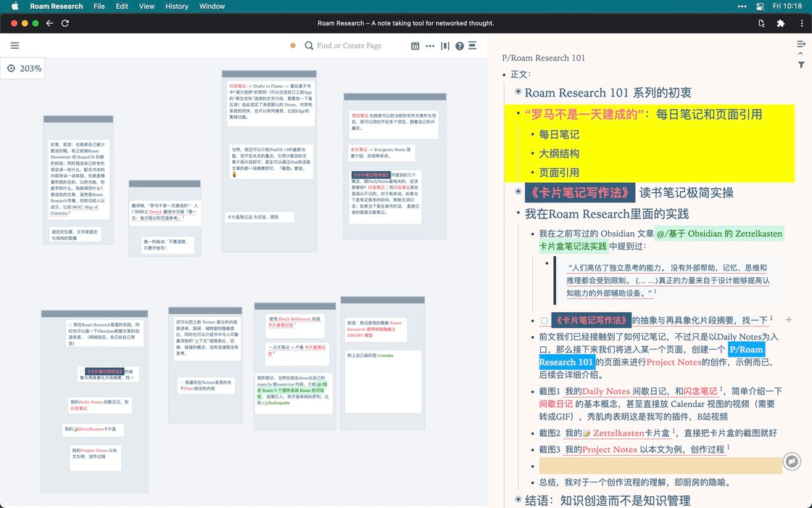Open the sidebar filter funnel icon

(x=801, y=65)
